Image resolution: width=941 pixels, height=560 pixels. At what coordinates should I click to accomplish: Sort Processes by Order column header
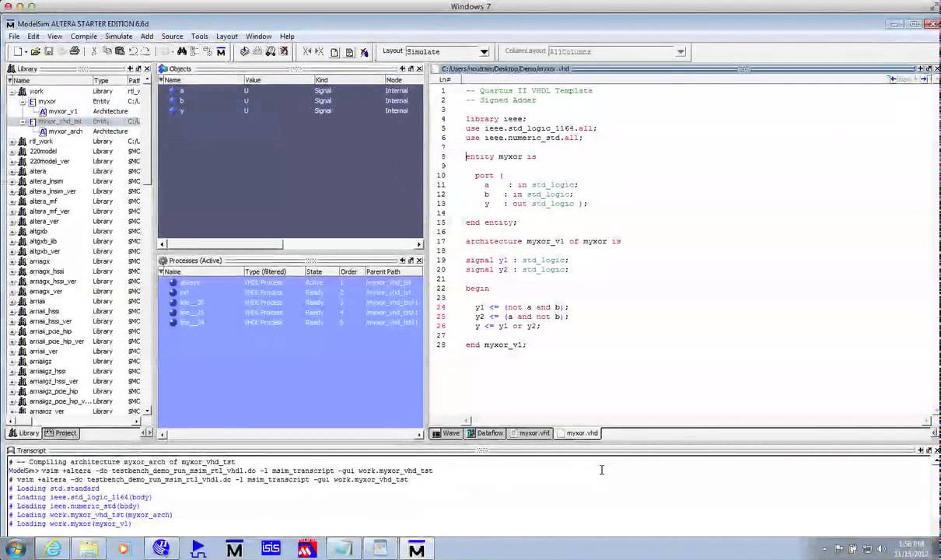(351, 272)
